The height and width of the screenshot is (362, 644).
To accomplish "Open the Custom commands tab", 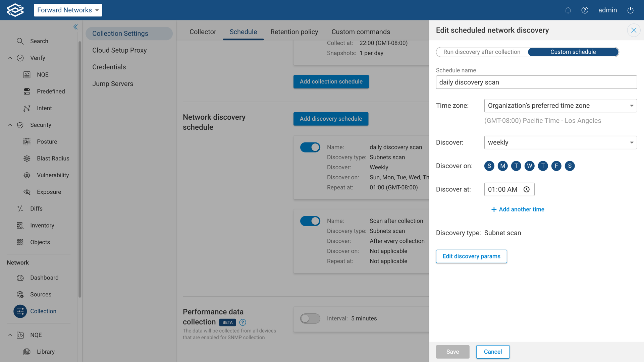I will [x=361, y=32].
